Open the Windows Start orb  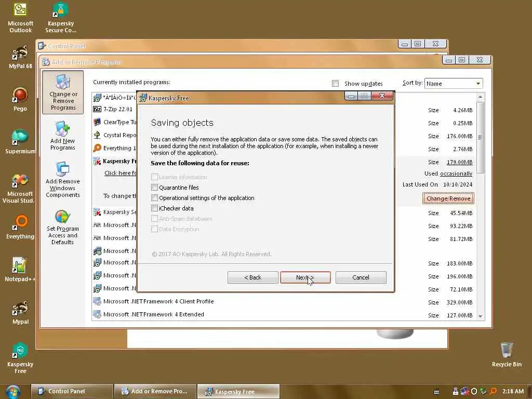pyautogui.click(x=12, y=392)
